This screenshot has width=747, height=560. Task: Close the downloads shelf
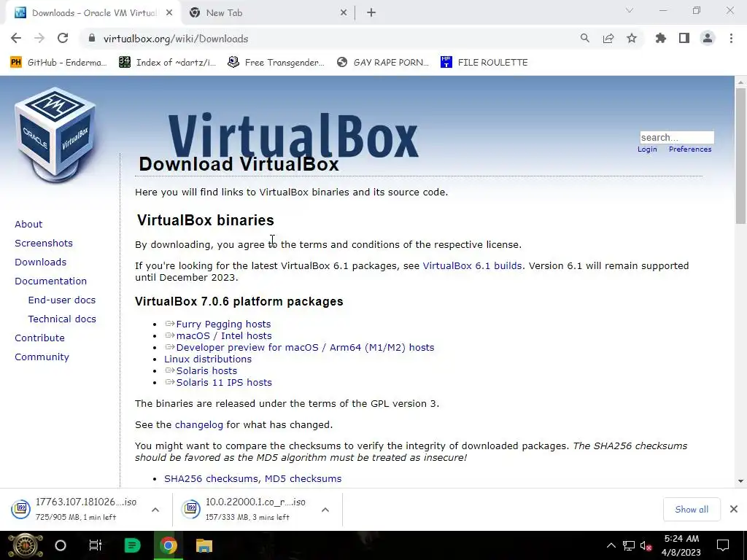[734, 509]
